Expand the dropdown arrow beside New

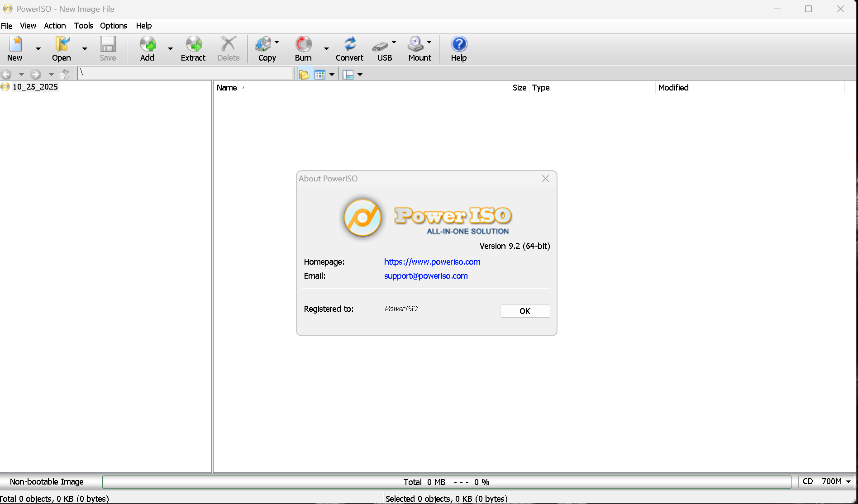[x=38, y=48]
